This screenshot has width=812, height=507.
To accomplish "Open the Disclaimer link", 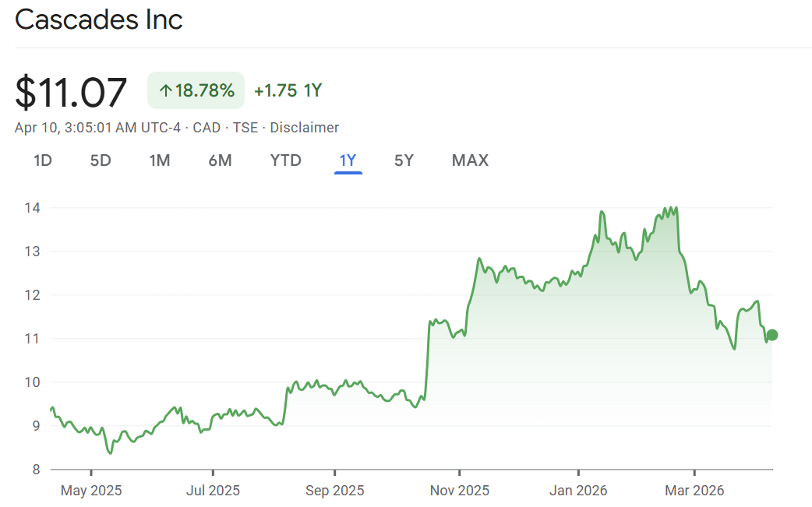I will [304, 128].
